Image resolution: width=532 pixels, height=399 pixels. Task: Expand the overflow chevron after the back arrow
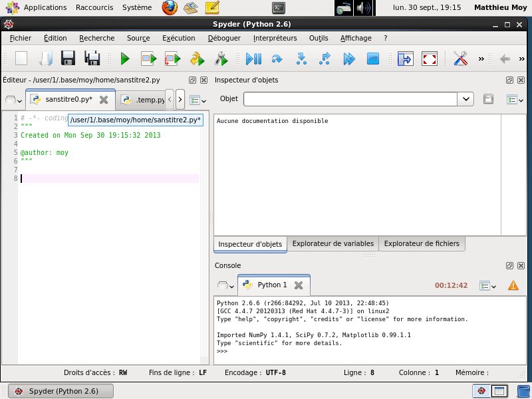522,59
